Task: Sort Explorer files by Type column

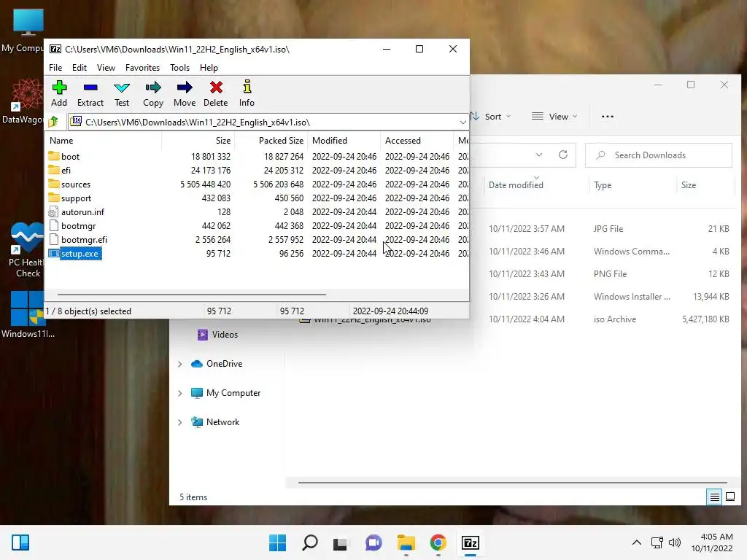Action: coord(603,185)
